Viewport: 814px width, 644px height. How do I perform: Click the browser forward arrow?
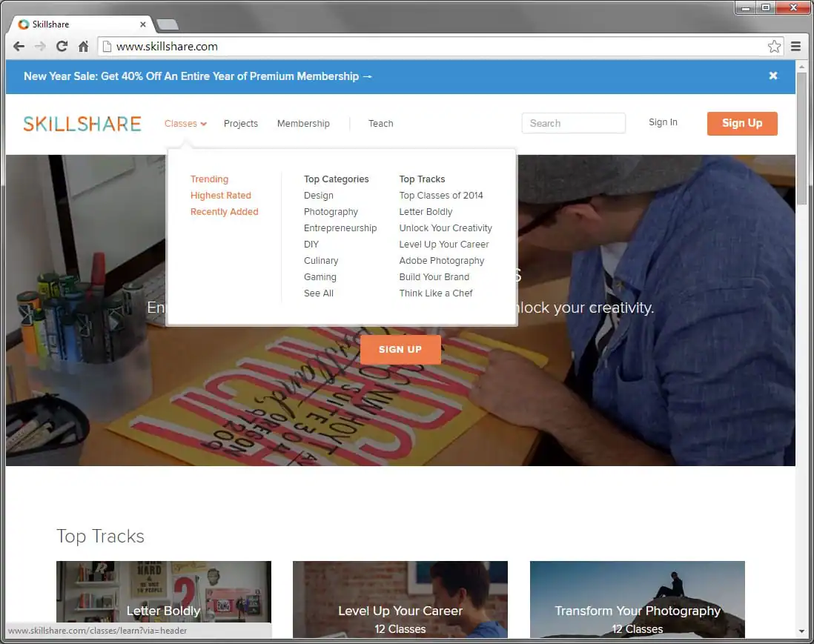pos(40,46)
